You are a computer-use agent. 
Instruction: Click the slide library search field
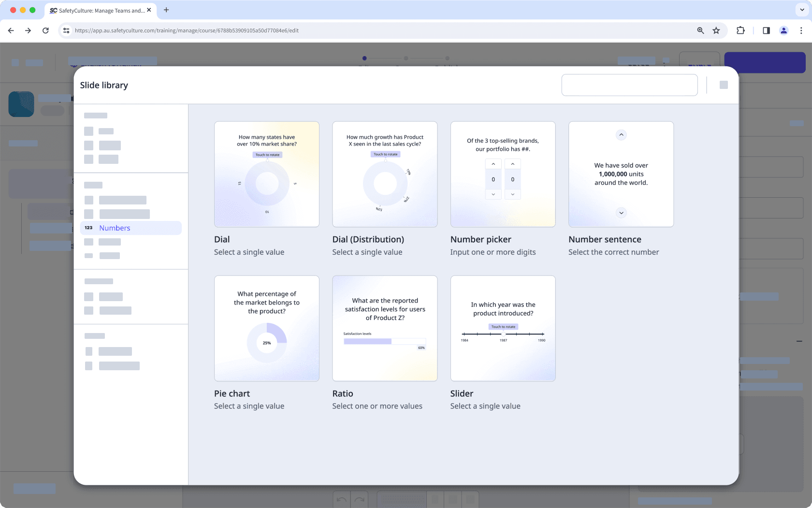(629, 85)
